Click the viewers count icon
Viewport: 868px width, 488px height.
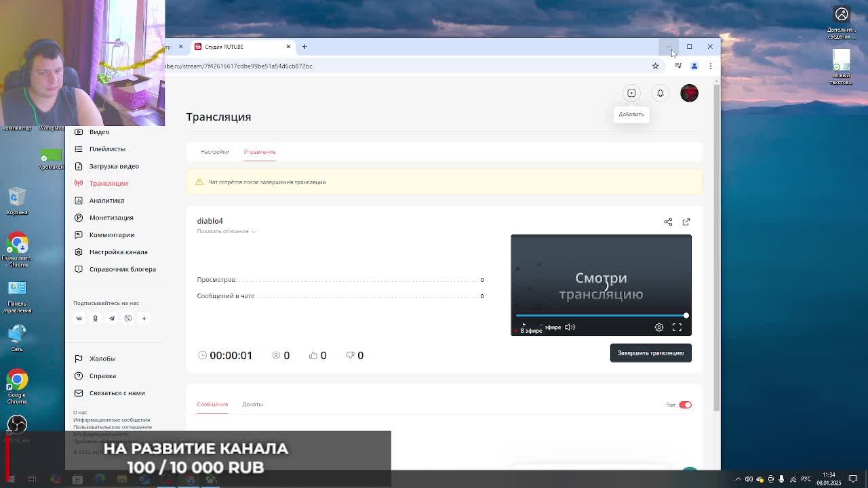(x=276, y=355)
